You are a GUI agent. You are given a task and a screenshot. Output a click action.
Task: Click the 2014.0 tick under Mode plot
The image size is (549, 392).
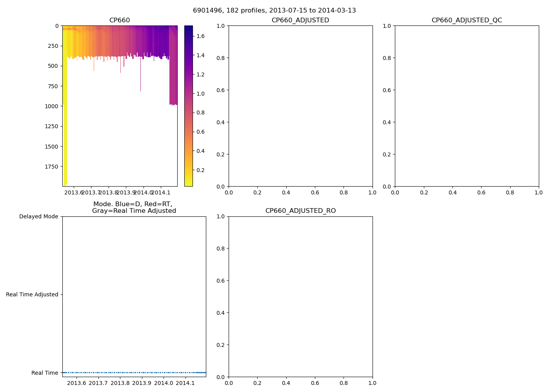(163, 383)
